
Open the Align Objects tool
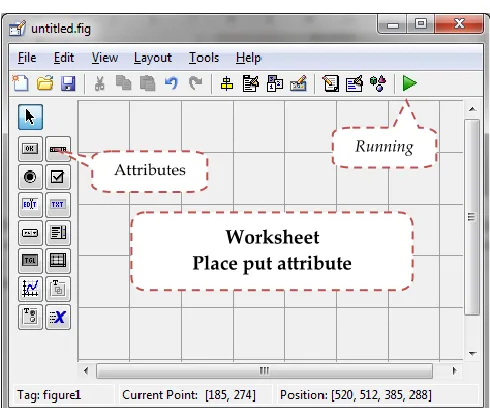pos(227,84)
